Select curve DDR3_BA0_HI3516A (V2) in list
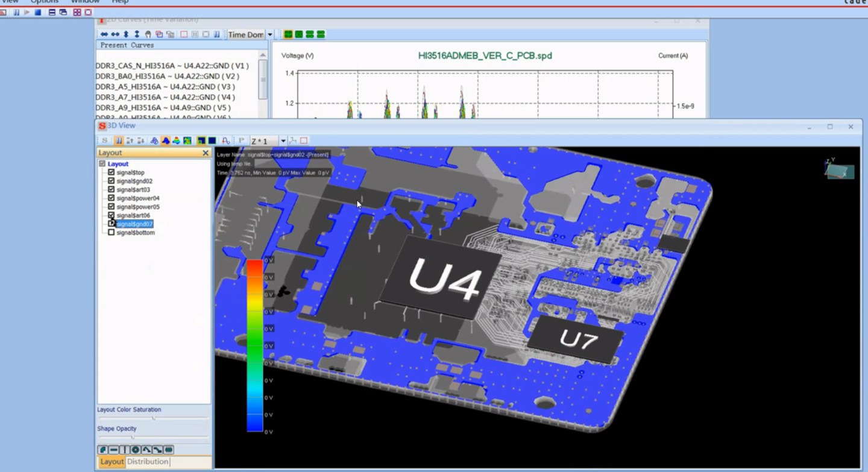The height and width of the screenshot is (472, 868). click(167, 77)
